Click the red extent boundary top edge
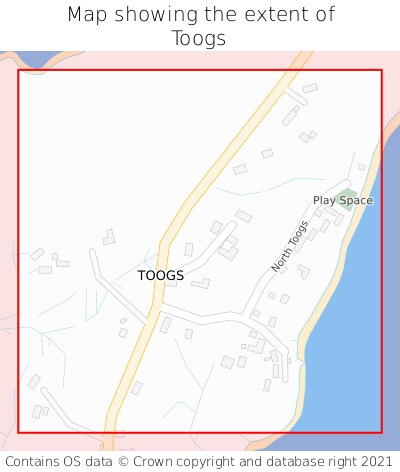 point(200,70)
